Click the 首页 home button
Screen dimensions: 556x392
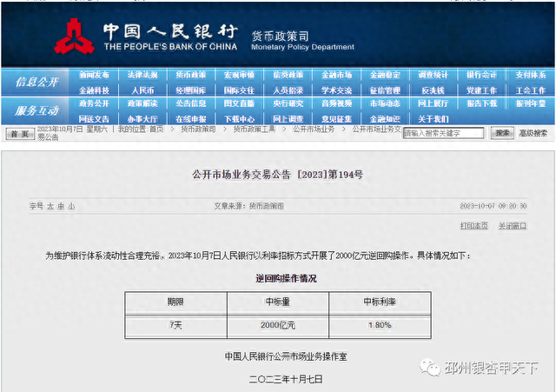click(x=20, y=134)
